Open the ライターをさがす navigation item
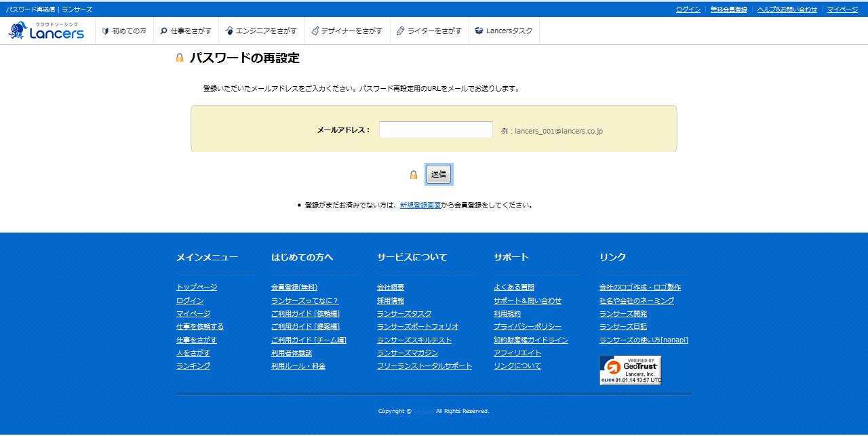Viewport: 868px width, 436px height. (x=429, y=31)
